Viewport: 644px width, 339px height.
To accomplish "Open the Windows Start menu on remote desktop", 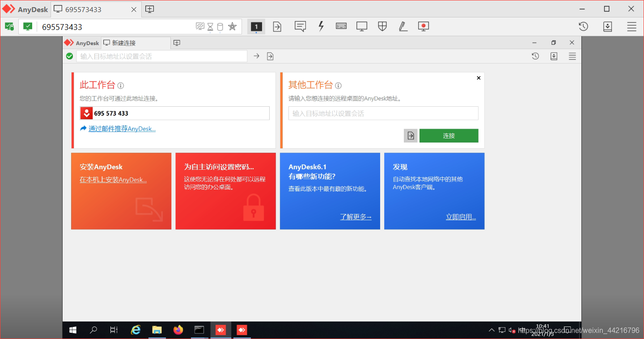I will (73, 330).
